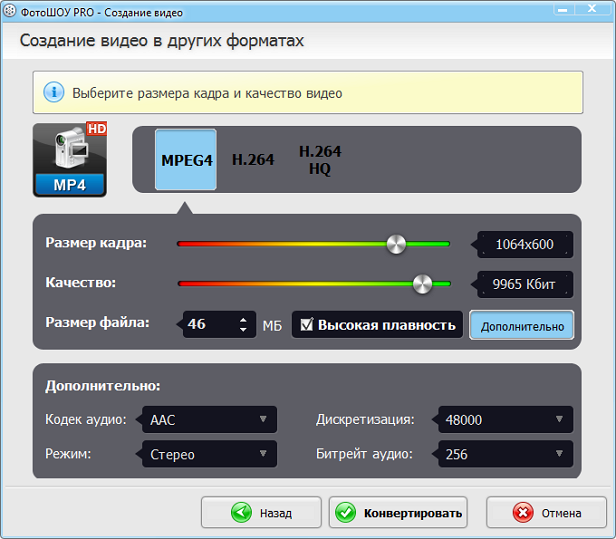This screenshot has width=616, height=539.
Task: Open the Режим dropdown showing Стерео
Action: click(x=209, y=454)
